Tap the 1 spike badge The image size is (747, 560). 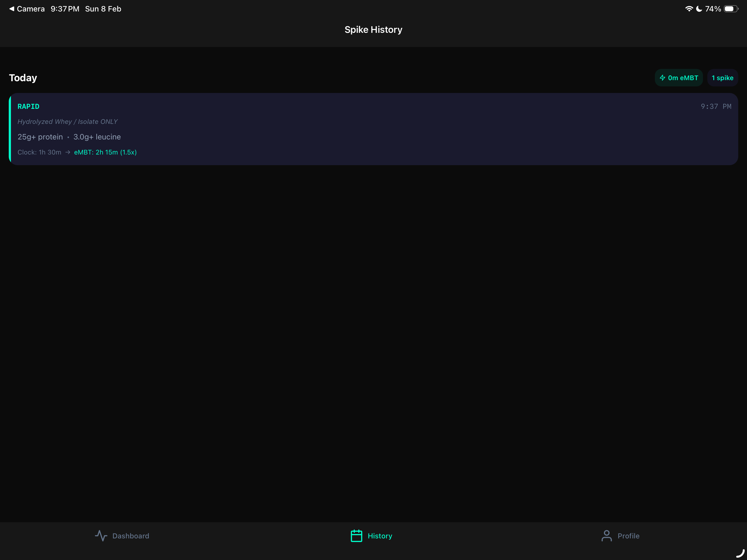coord(722,78)
